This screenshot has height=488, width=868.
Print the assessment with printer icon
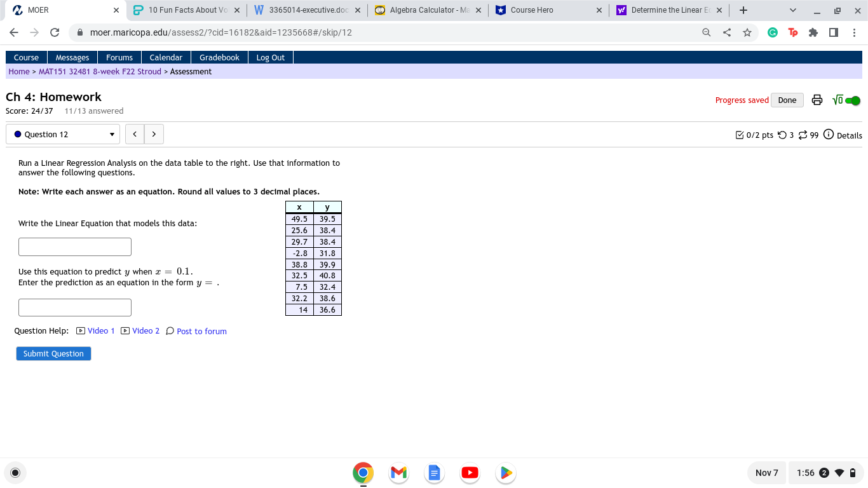[818, 100]
